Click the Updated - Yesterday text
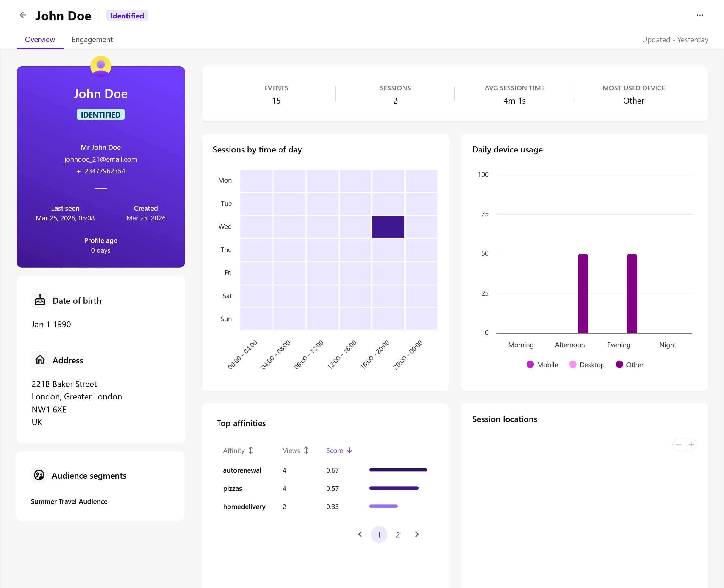Viewport: 724px width, 588px height. tap(675, 40)
